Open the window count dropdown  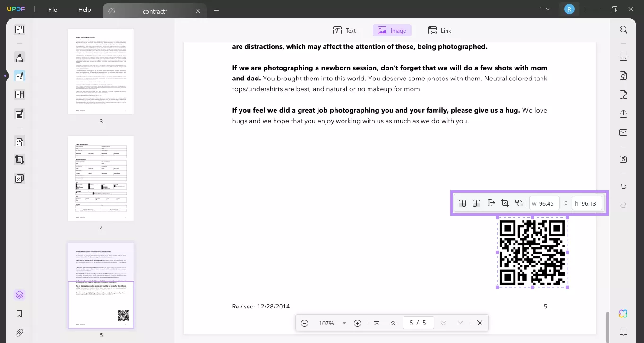(545, 9)
